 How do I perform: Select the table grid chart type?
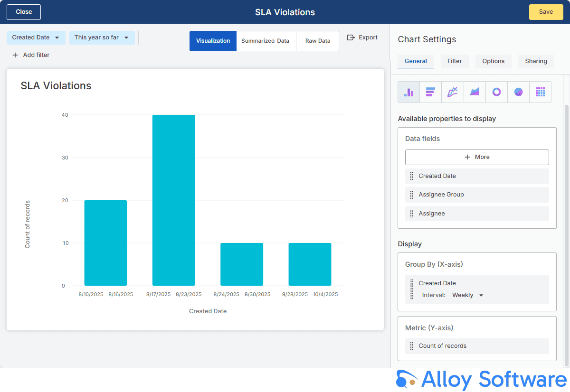(540, 92)
